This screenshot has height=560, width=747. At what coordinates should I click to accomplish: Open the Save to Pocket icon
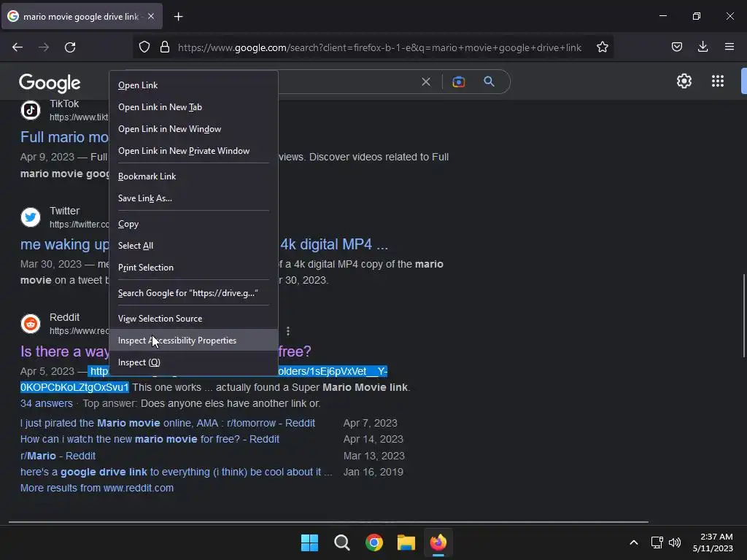click(x=676, y=47)
